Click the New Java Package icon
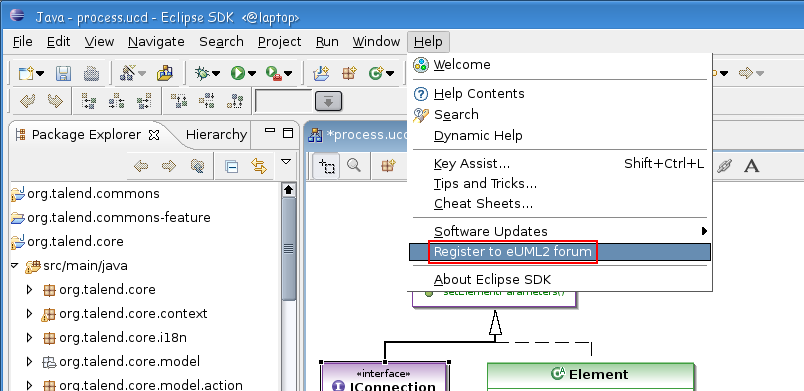The image size is (804, 391). pos(349,74)
